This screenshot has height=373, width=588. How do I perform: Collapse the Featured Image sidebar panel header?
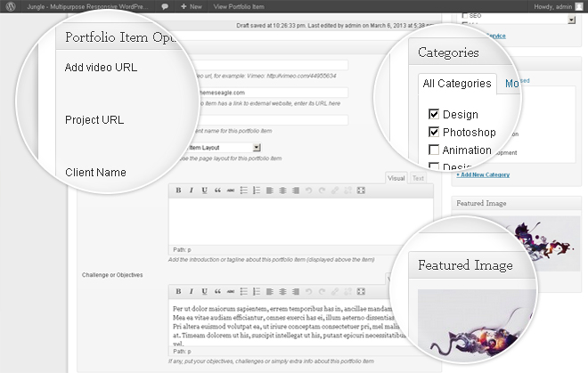tap(516, 203)
